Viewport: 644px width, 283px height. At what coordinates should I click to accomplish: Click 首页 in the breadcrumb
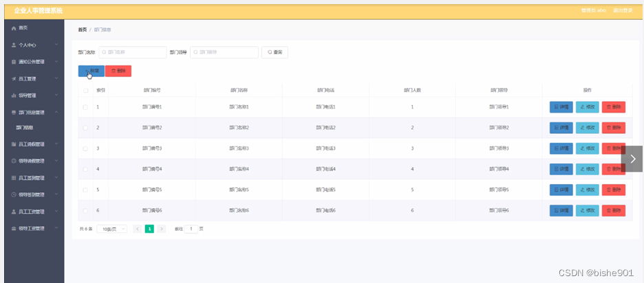coord(82,30)
